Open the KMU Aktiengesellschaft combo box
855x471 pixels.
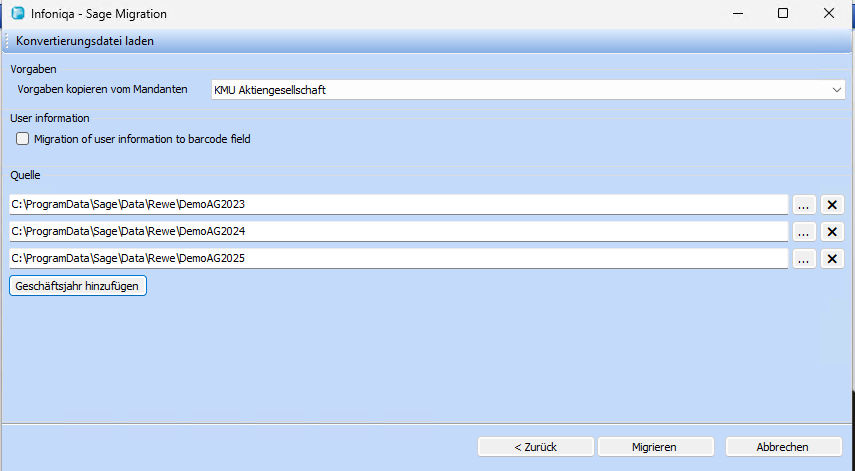pyautogui.click(x=520, y=90)
